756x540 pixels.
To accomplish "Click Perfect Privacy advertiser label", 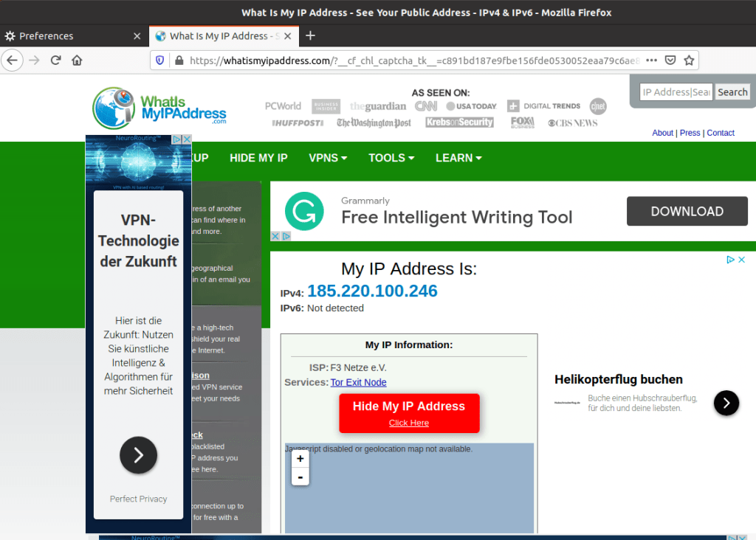I will pyautogui.click(x=138, y=499).
